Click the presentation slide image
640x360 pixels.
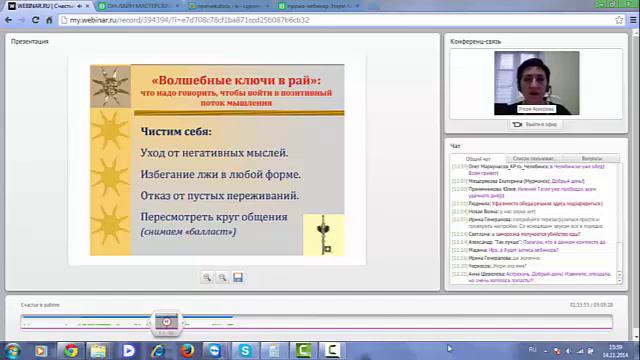(217, 160)
